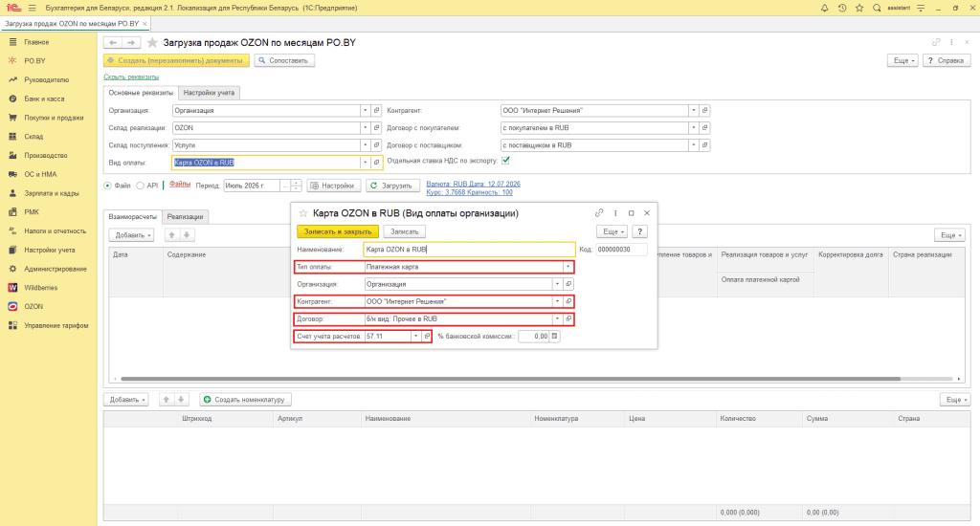
Task: Switch to the Основные реквизиты tab
Action: (141, 93)
